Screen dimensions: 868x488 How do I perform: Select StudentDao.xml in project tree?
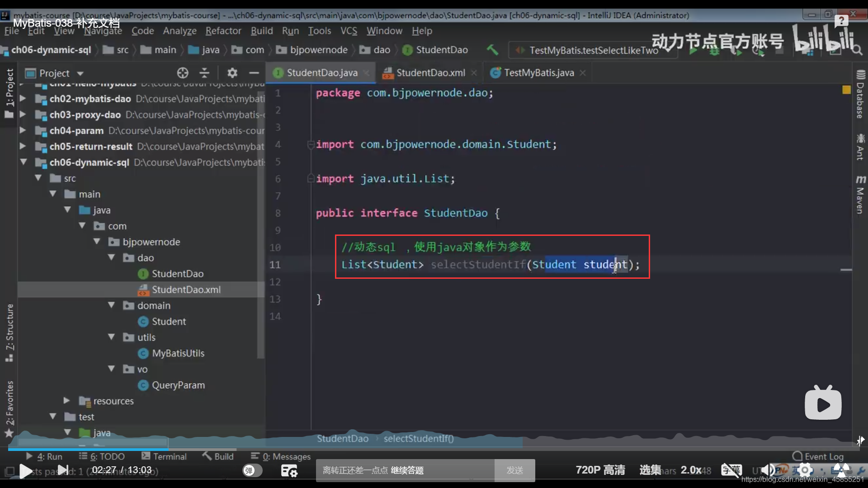tap(186, 290)
